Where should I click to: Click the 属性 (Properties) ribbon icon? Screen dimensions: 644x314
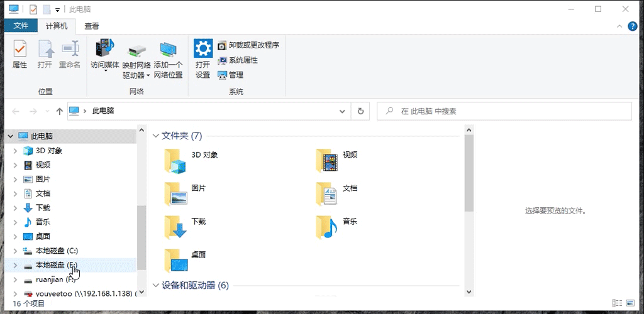[19, 54]
